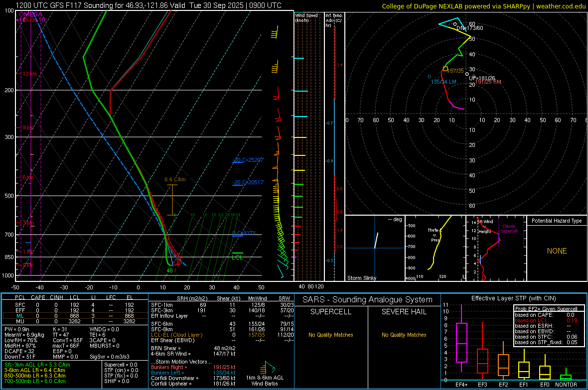
Task: Click 'Supercell = 0.0' composite value
Action: tap(121, 365)
